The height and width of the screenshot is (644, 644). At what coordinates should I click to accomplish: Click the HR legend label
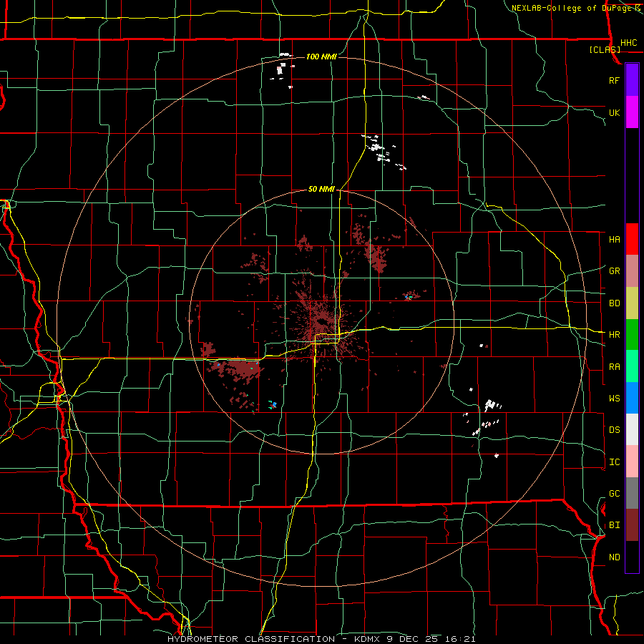[615, 335]
